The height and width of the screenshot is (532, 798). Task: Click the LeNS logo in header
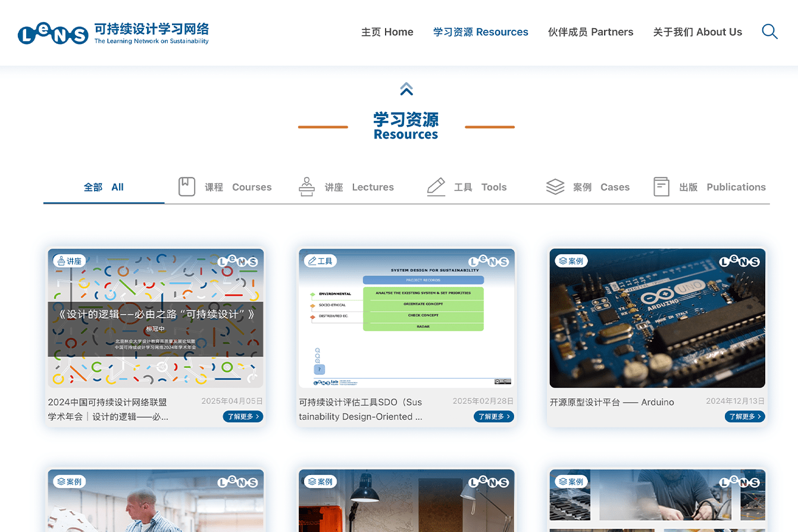click(53, 34)
